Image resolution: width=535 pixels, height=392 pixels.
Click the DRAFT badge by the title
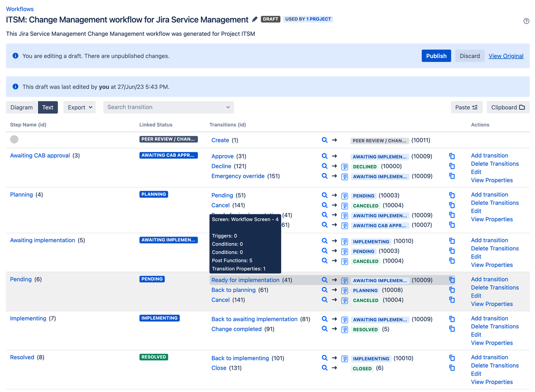(270, 19)
